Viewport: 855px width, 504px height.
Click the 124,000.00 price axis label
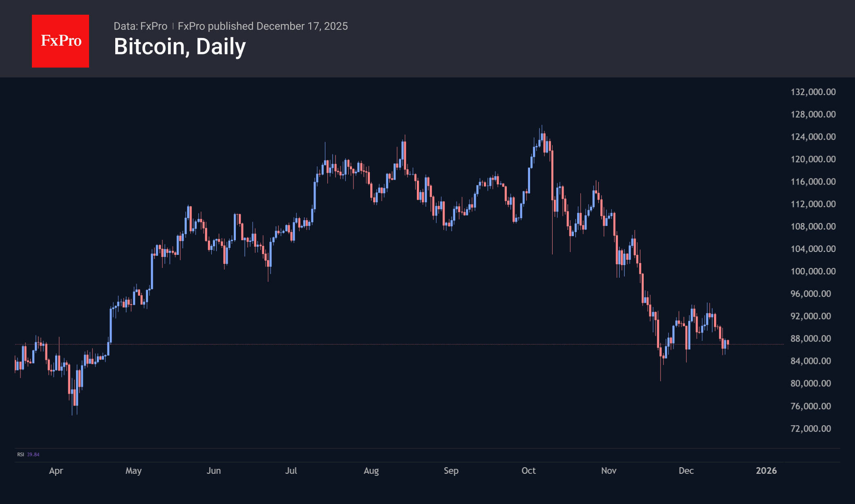coord(813,137)
